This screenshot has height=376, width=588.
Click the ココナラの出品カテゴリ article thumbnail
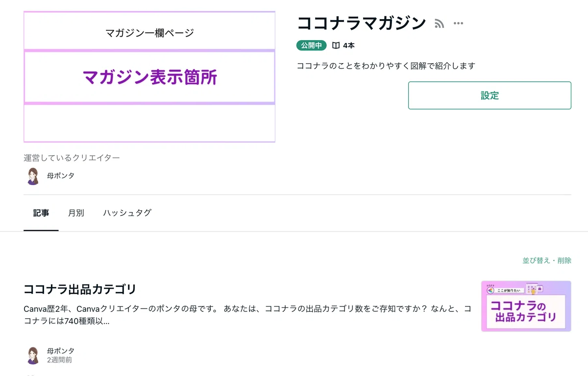[x=526, y=306]
